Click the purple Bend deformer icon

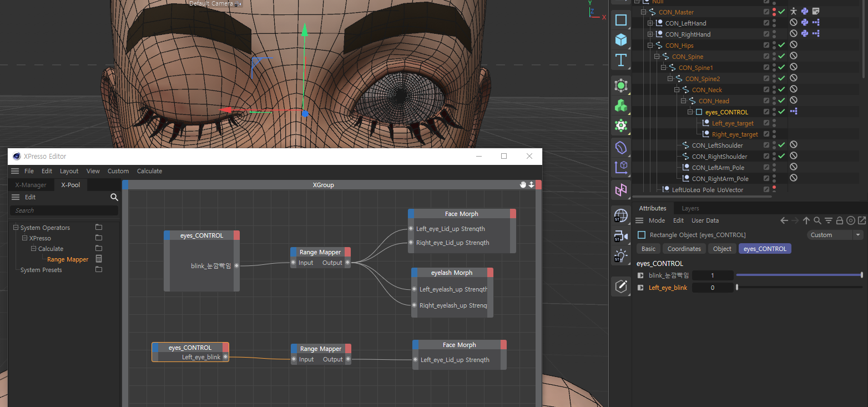click(x=620, y=147)
